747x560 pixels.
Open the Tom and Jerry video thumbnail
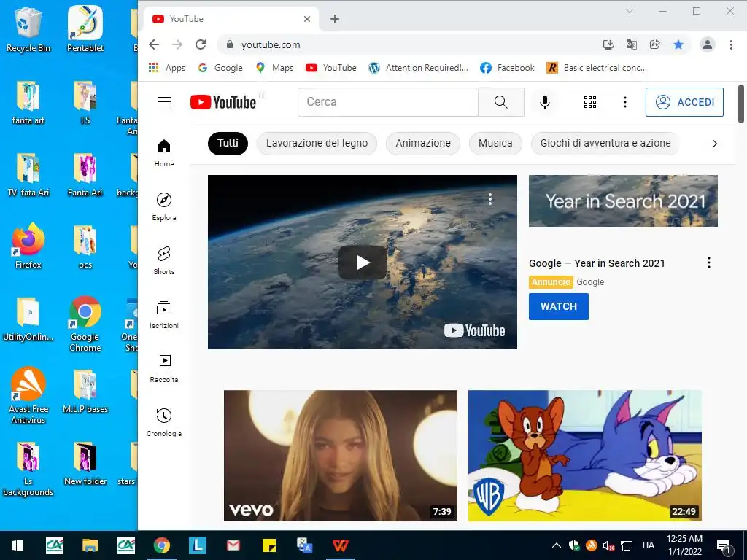[584, 455]
